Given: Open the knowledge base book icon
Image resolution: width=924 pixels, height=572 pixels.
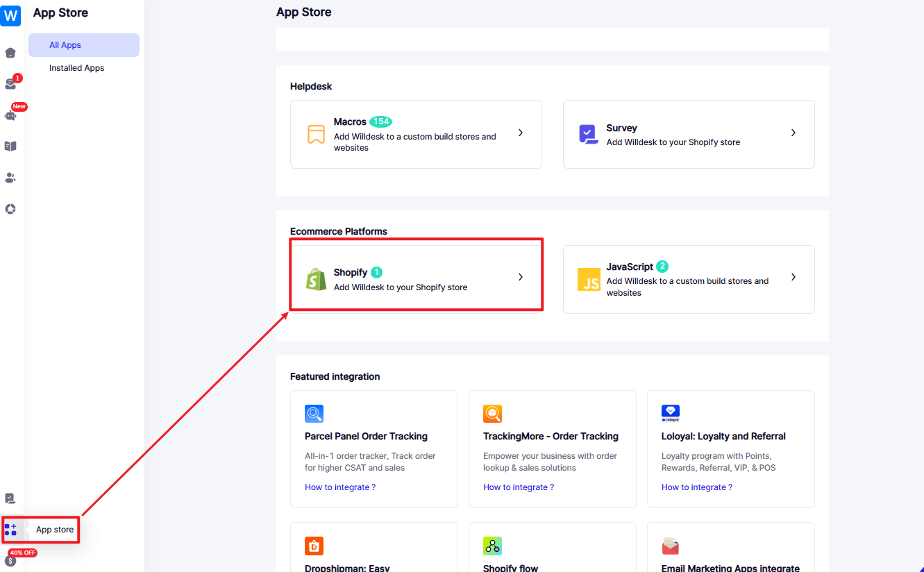Looking at the screenshot, I should click(10, 146).
